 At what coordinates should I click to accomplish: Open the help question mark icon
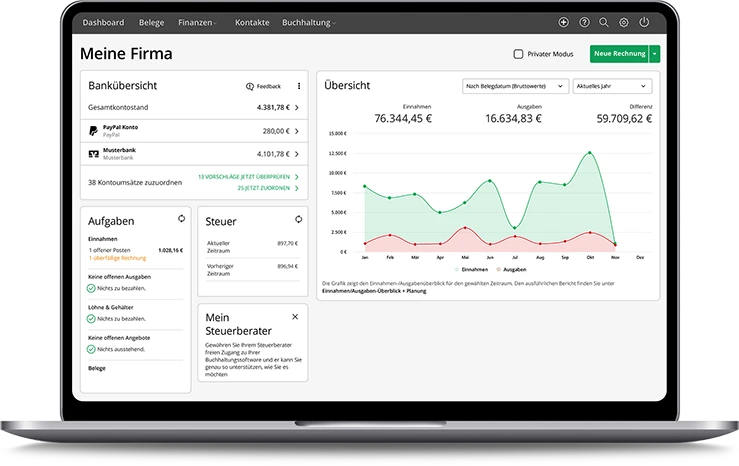click(x=584, y=22)
